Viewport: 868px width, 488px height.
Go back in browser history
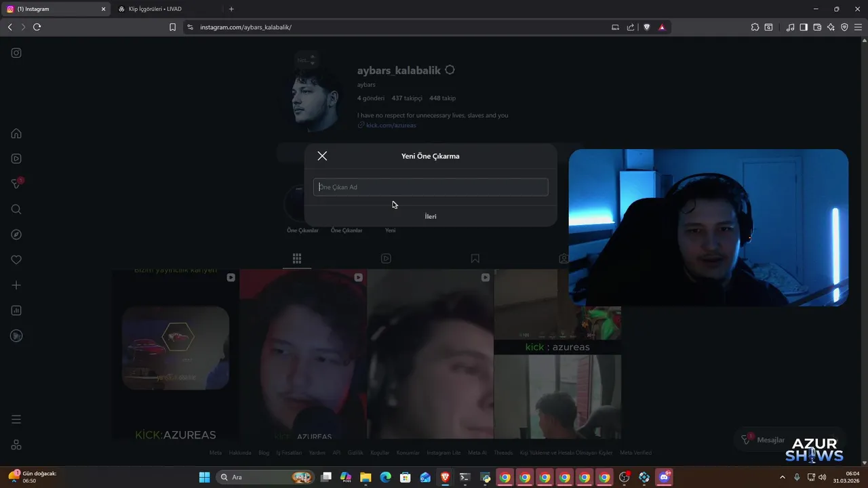[x=9, y=27]
